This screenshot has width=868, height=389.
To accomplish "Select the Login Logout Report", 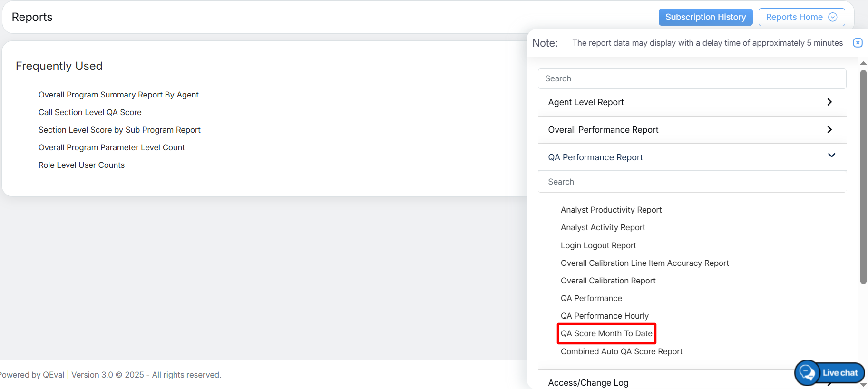I will (x=598, y=245).
